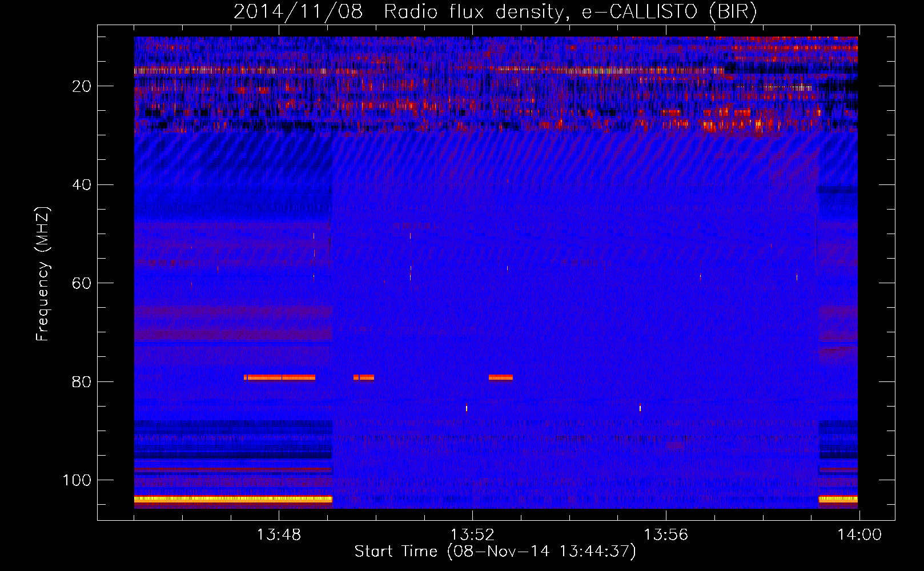
Task: Click the short red burst near 80 MHz around 13:50
Action: [364, 377]
